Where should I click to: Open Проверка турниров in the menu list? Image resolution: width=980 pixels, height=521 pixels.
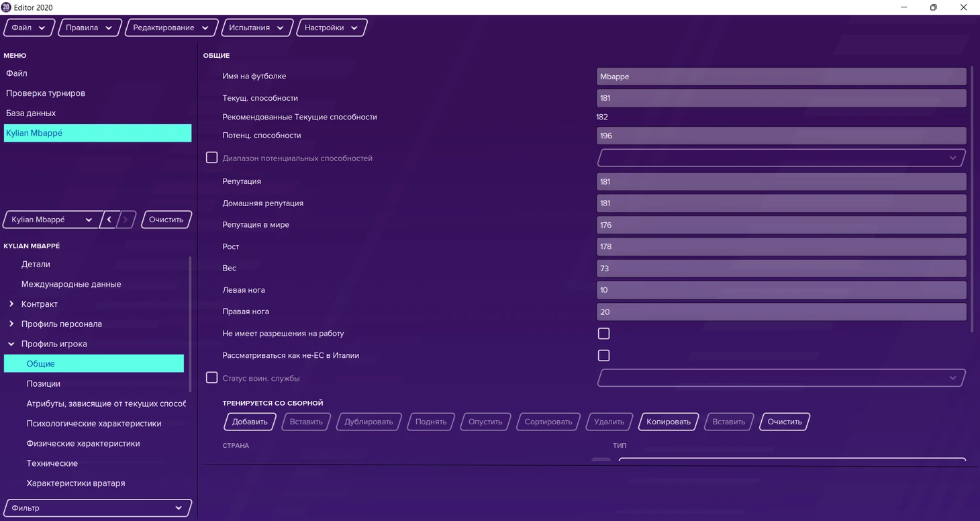[97, 93]
